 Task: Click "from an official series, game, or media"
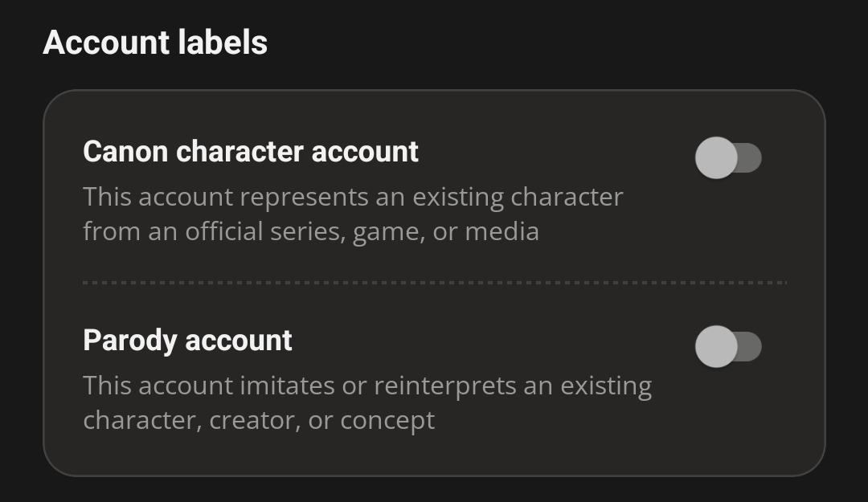(x=311, y=231)
